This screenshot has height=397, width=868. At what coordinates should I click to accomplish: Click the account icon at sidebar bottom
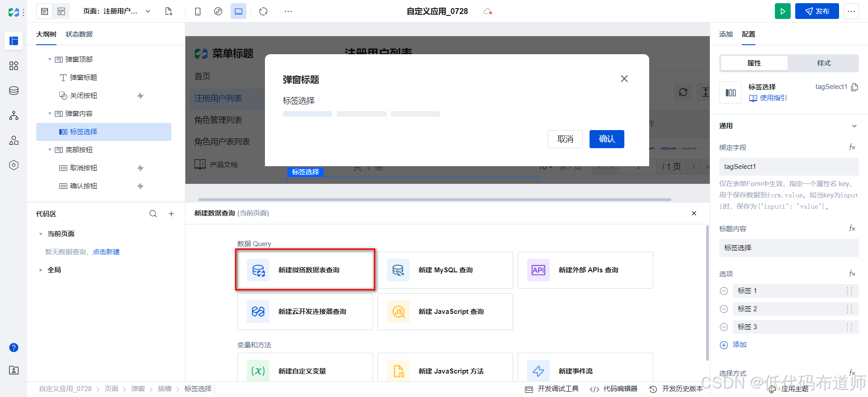pos(14,370)
